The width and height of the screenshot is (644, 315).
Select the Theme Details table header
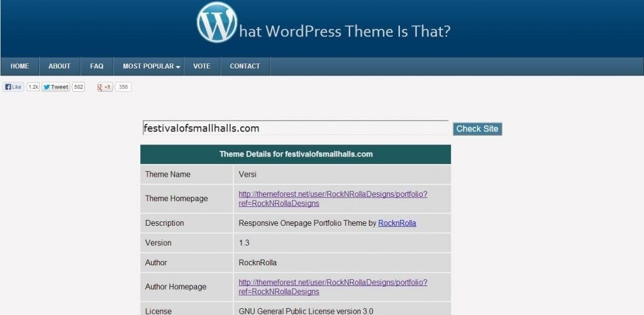[296, 155]
